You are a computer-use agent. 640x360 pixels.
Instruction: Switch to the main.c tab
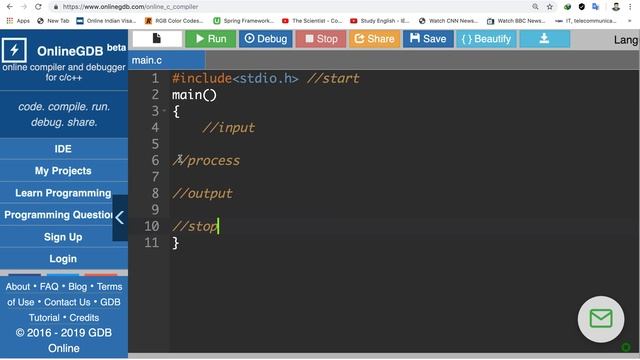167,60
